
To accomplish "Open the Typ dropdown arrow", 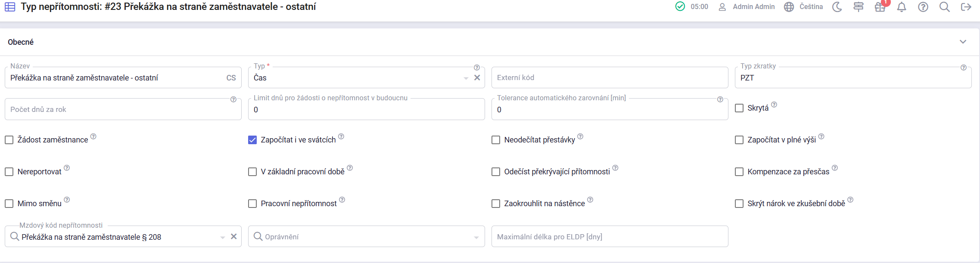I will (466, 78).
